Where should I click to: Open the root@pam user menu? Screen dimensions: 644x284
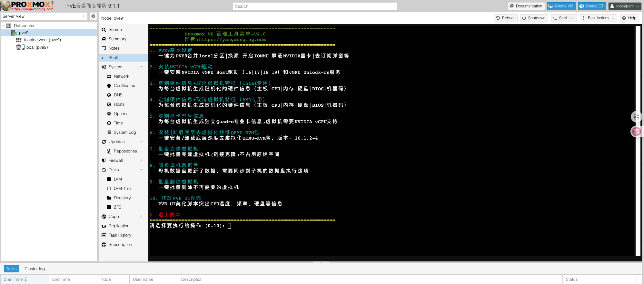[x=625, y=6]
